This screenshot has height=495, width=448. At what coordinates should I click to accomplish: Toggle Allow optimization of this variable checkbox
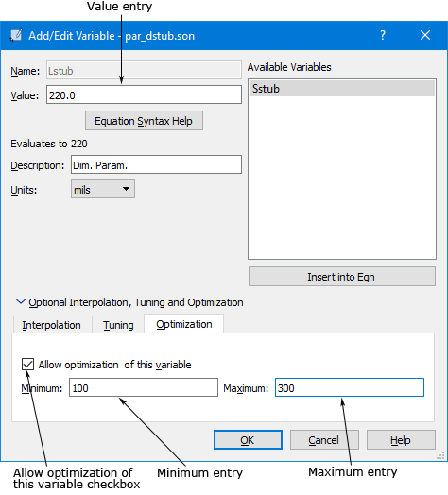(x=27, y=365)
